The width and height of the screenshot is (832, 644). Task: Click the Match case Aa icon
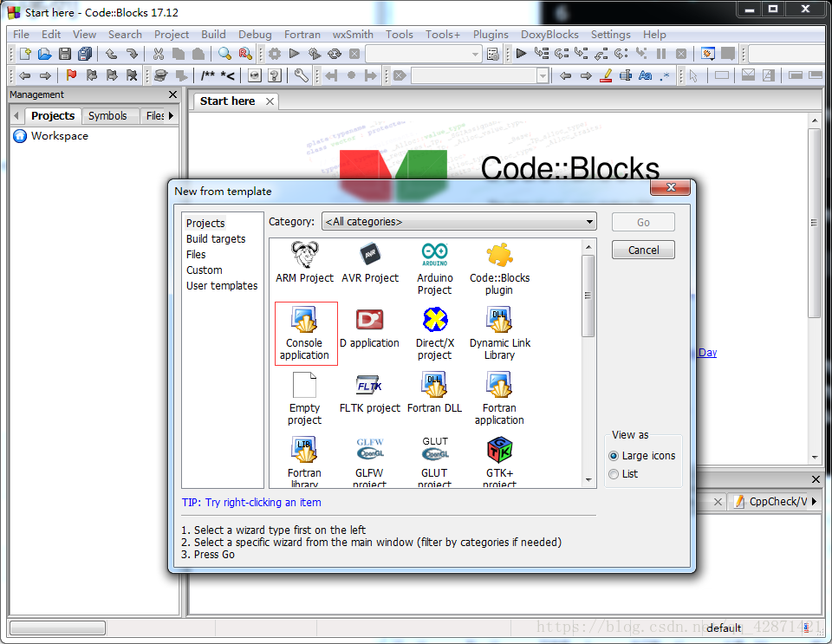[645, 76]
